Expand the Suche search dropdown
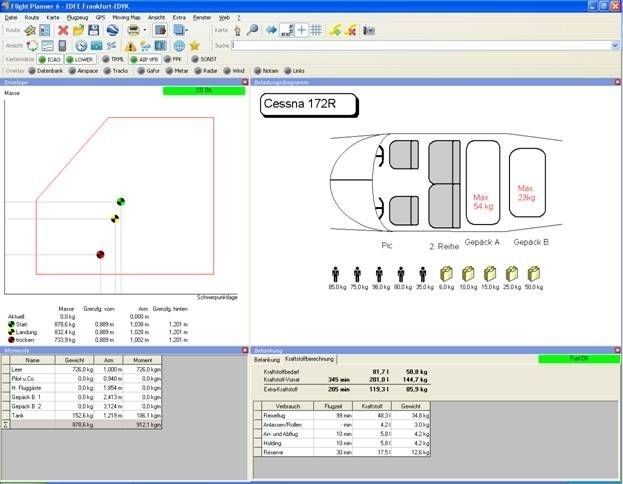The height and width of the screenshot is (484, 623). tap(614, 45)
